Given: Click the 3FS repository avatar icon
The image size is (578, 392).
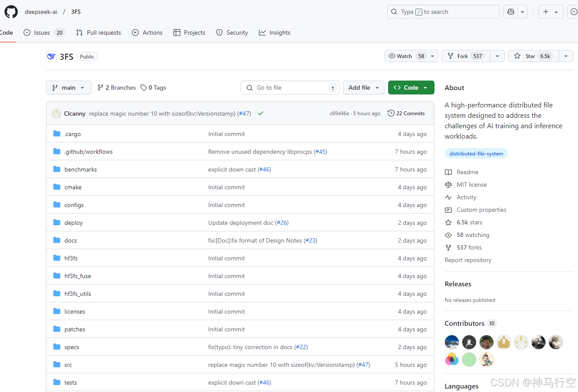Looking at the screenshot, I should point(51,56).
